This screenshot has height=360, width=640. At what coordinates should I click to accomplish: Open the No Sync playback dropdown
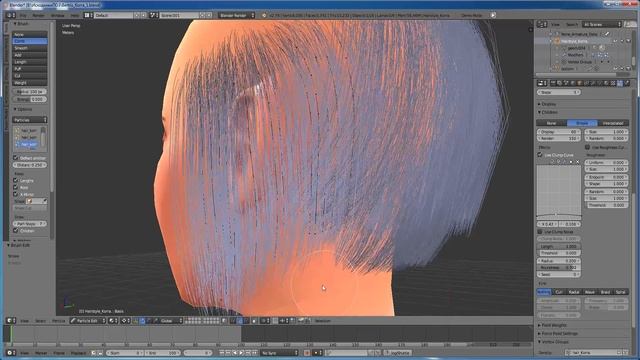(x=280, y=353)
